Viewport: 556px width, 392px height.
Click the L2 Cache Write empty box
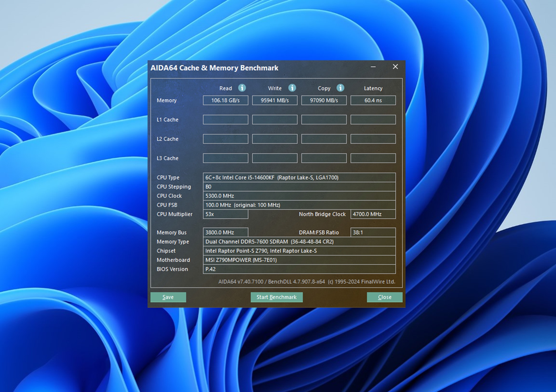click(x=275, y=139)
